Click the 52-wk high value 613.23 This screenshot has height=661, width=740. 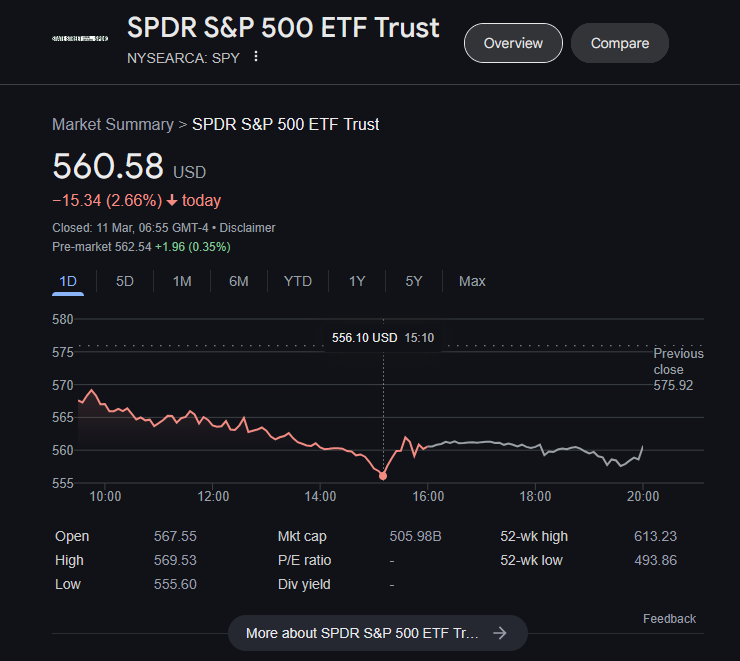point(656,536)
